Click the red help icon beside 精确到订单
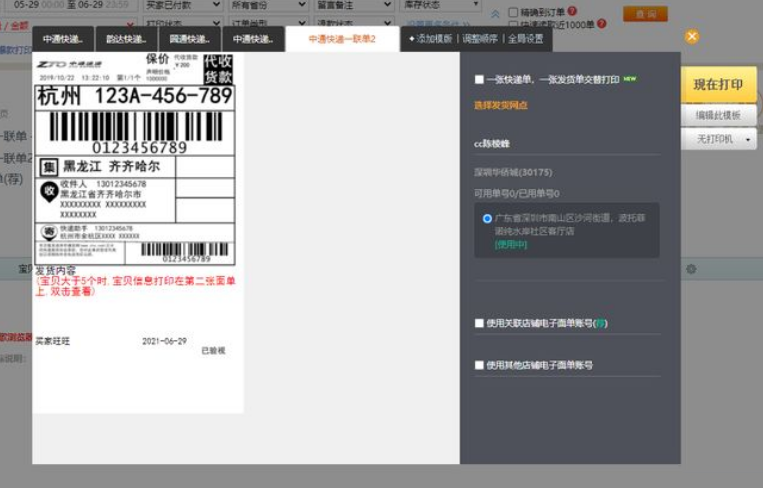Viewport: 763px width, 488px height. 572,11
